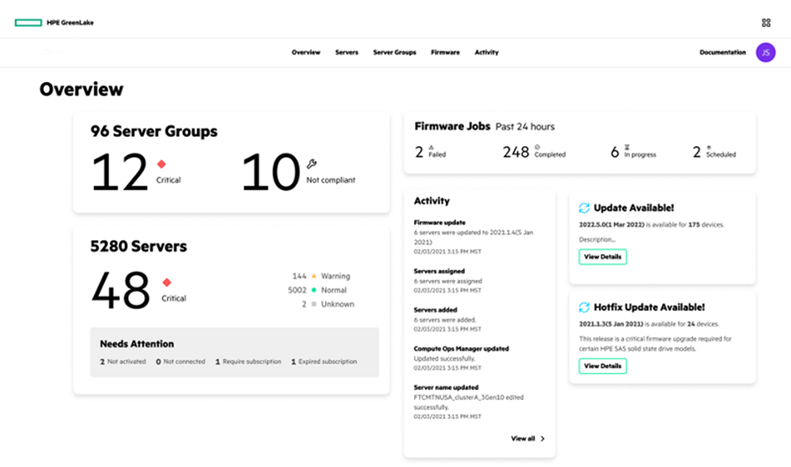791x467 pixels.
Task: Click the In progress hourglass icon
Action: (627, 147)
